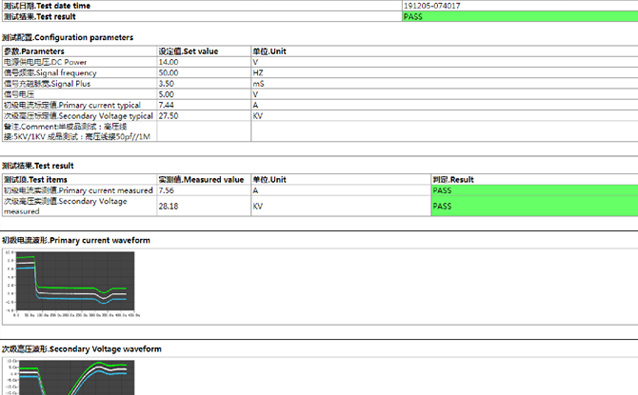638x395 pixels.
Task: Click the Result column header
Action: click(x=453, y=180)
